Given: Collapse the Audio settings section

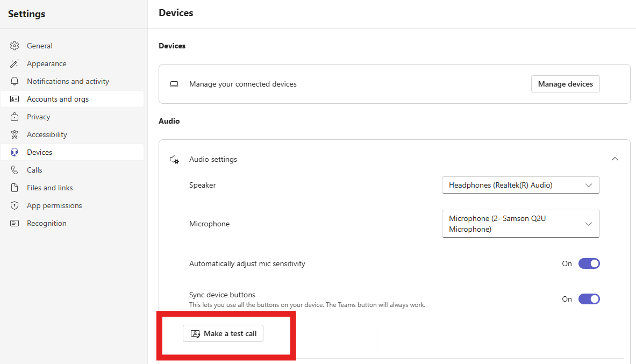Looking at the screenshot, I should [x=615, y=159].
